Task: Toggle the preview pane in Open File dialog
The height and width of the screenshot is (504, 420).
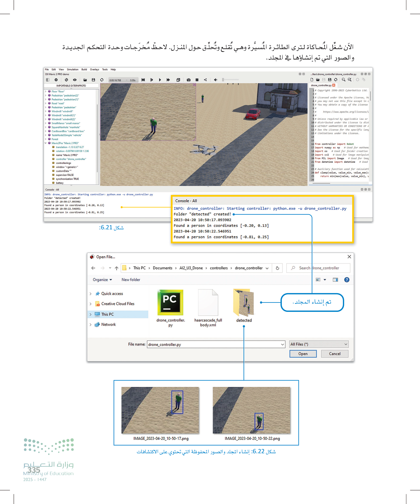Action: (335, 280)
